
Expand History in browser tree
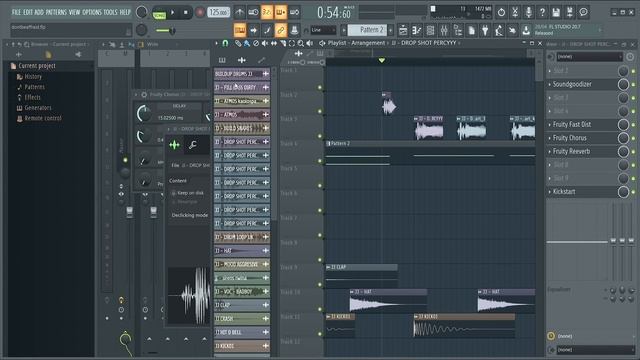tap(33, 76)
